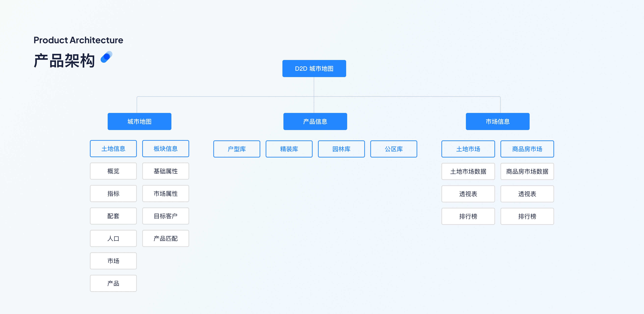This screenshot has height=314, width=644.
Task: Select the 精装库 library box
Action: (289, 149)
